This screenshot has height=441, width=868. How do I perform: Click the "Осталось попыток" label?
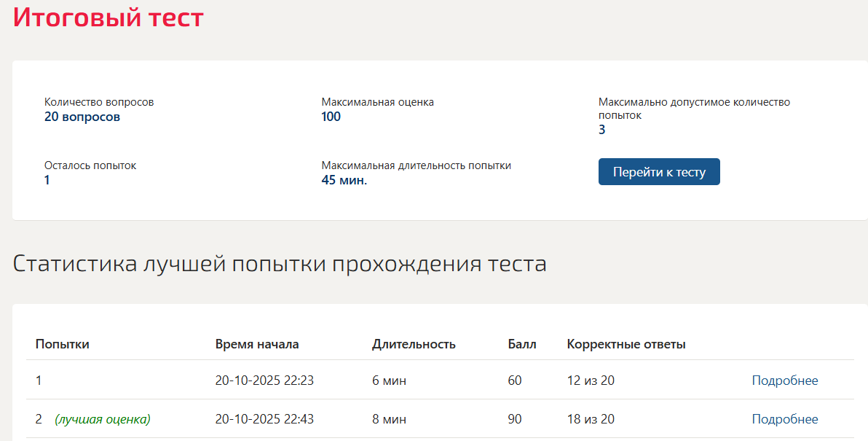(90, 165)
